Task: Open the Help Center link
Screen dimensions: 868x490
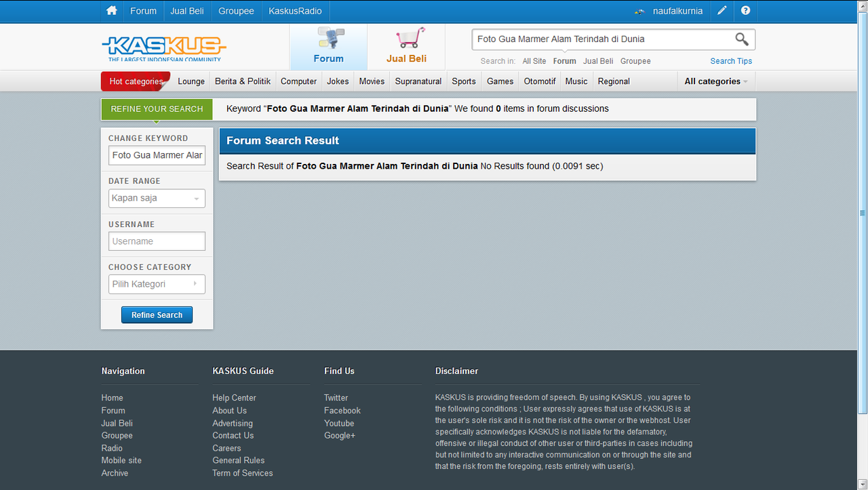Action: coord(235,398)
